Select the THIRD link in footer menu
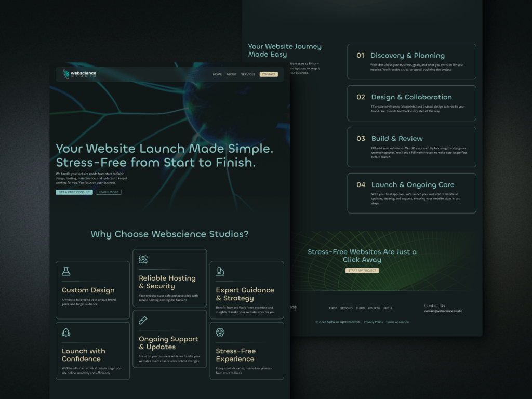532x399 pixels. pyautogui.click(x=360, y=308)
